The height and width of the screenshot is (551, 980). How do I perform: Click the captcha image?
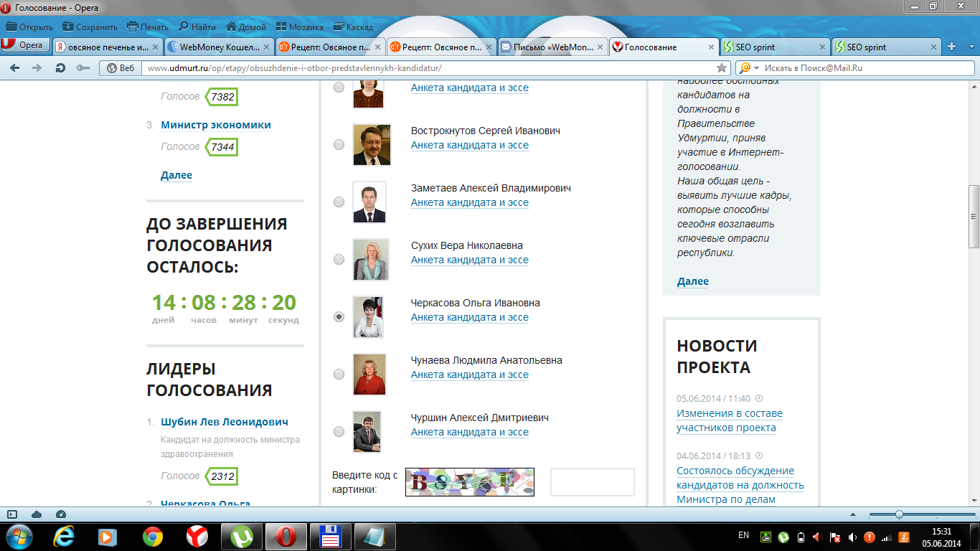tap(470, 482)
